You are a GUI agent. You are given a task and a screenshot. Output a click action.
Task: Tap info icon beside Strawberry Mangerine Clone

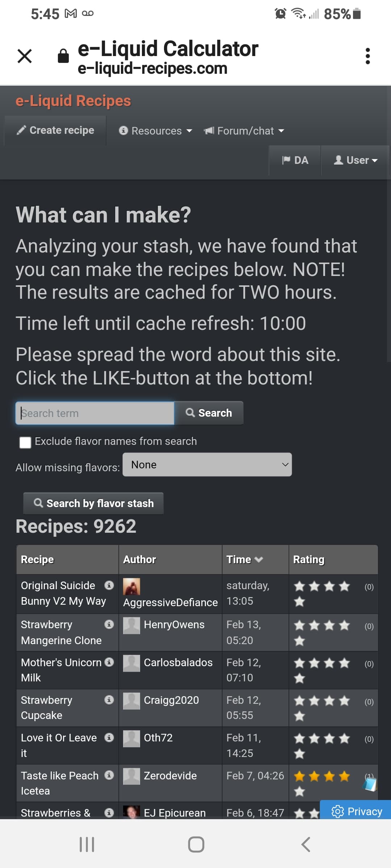(x=109, y=624)
